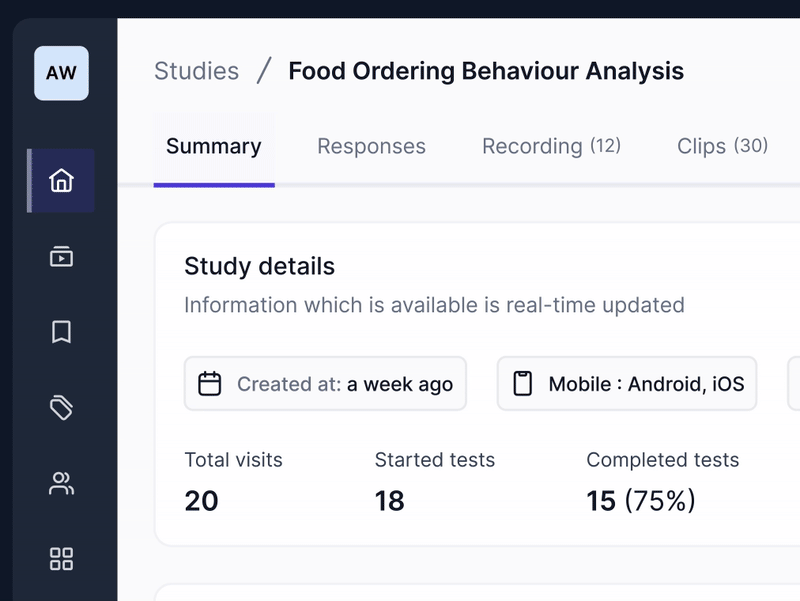
Task: Open the Recording (12) tab
Action: tap(551, 146)
